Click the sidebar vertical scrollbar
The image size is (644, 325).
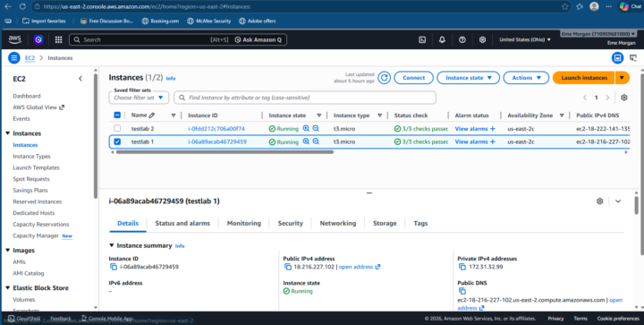click(96, 135)
